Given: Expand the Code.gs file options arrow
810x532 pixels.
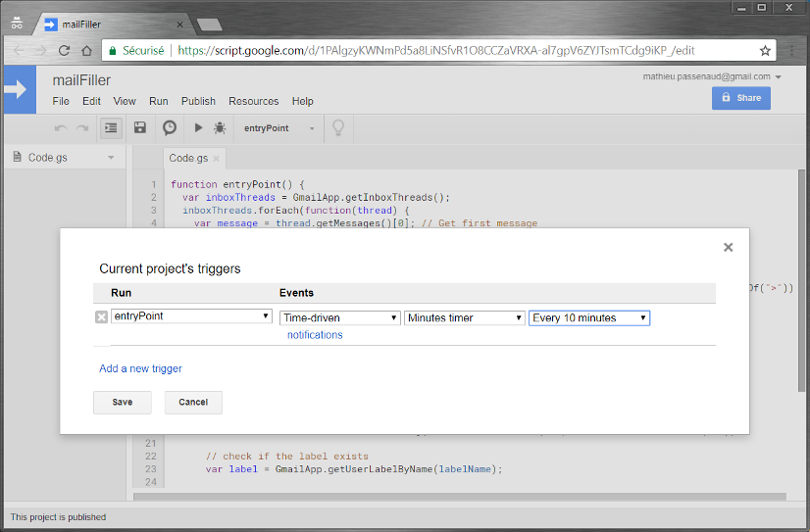Looking at the screenshot, I should click(111, 158).
